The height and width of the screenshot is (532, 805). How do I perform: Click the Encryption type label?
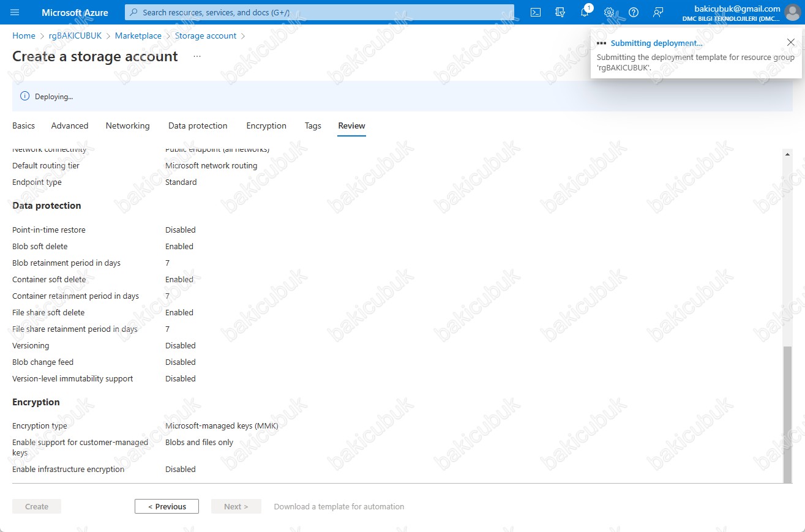click(40, 426)
